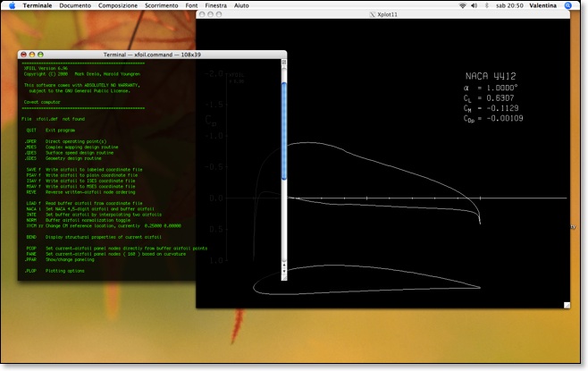Open the Aiuto help menu
Screen dimensions: 588x371
click(x=241, y=5)
